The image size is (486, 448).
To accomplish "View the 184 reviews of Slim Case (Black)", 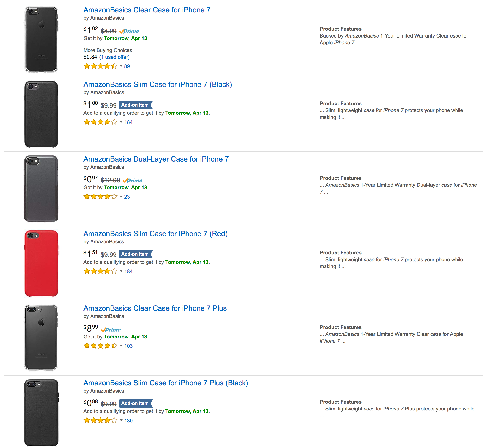I will tap(128, 122).
